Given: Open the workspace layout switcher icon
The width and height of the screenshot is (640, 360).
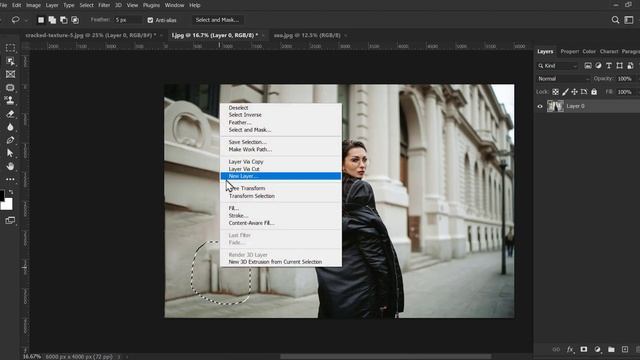Looking at the screenshot, I should [x=629, y=20].
